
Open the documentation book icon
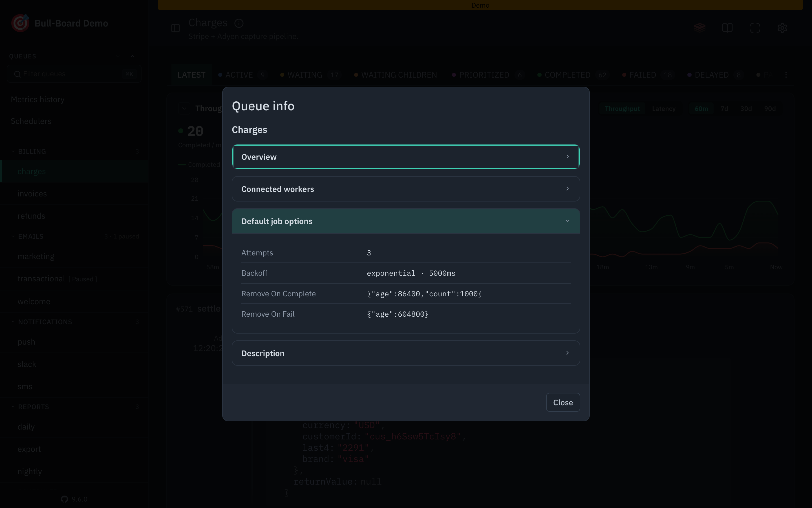pos(727,28)
